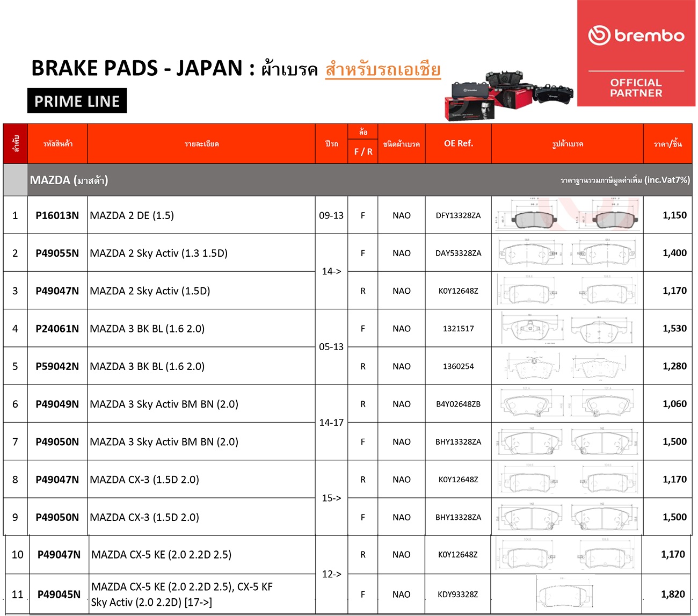Click the price 1,060
The height and width of the screenshot is (616, 698).
[675, 404]
